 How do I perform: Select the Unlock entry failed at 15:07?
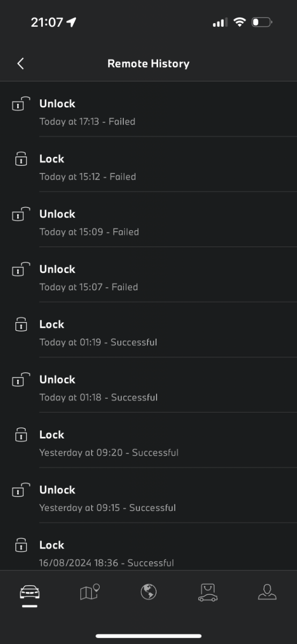pos(148,275)
